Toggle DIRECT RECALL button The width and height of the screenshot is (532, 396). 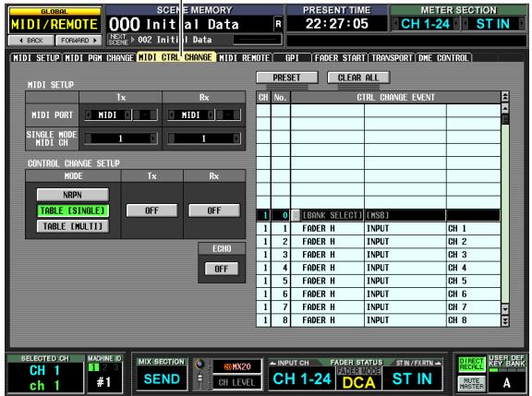click(x=471, y=364)
